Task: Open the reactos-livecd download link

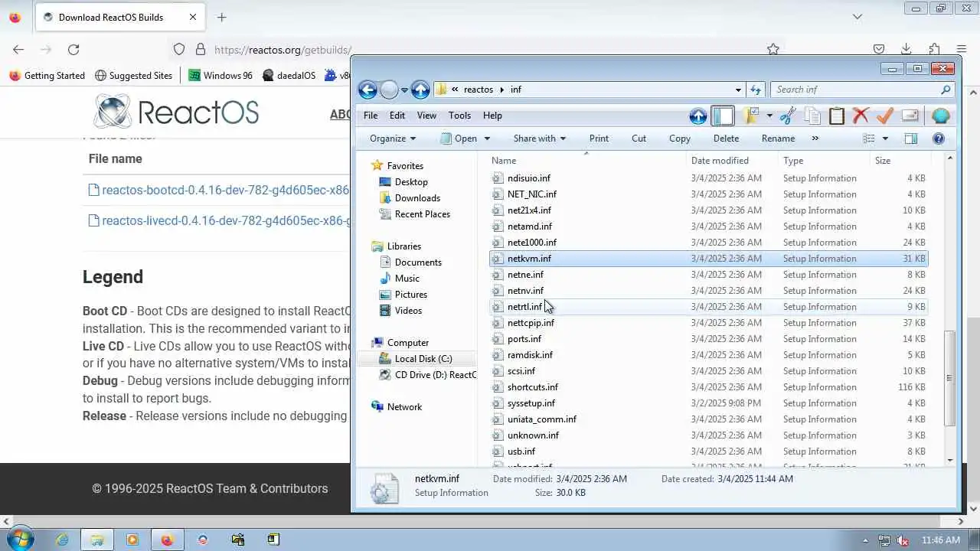Action: pos(218,220)
